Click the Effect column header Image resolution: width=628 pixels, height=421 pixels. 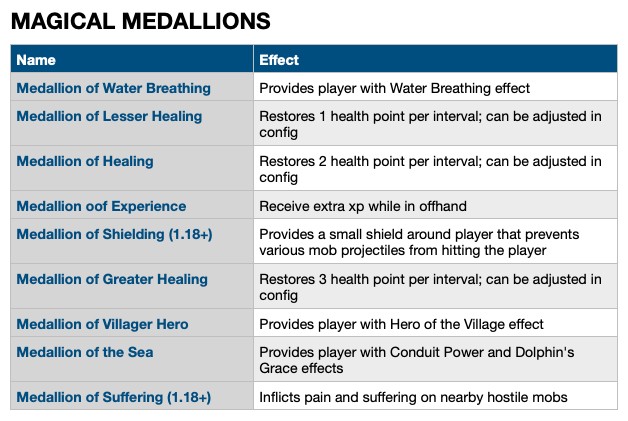[x=279, y=60]
